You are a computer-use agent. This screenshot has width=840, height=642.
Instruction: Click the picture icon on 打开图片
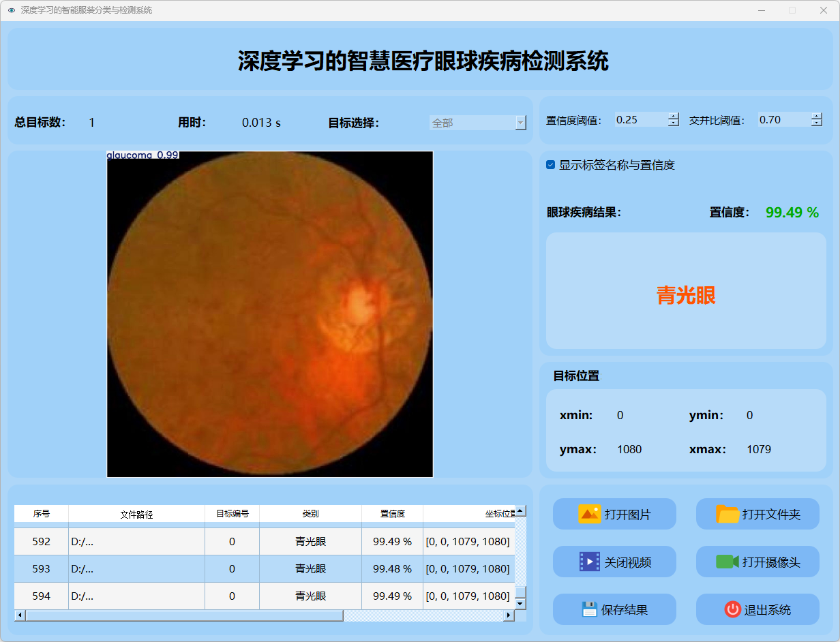(589, 514)
